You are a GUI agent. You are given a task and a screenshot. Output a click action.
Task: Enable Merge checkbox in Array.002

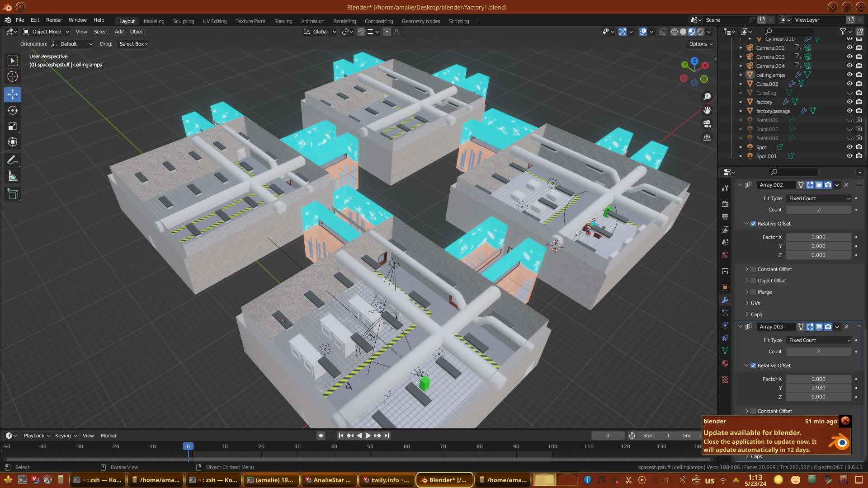point(753,292)
